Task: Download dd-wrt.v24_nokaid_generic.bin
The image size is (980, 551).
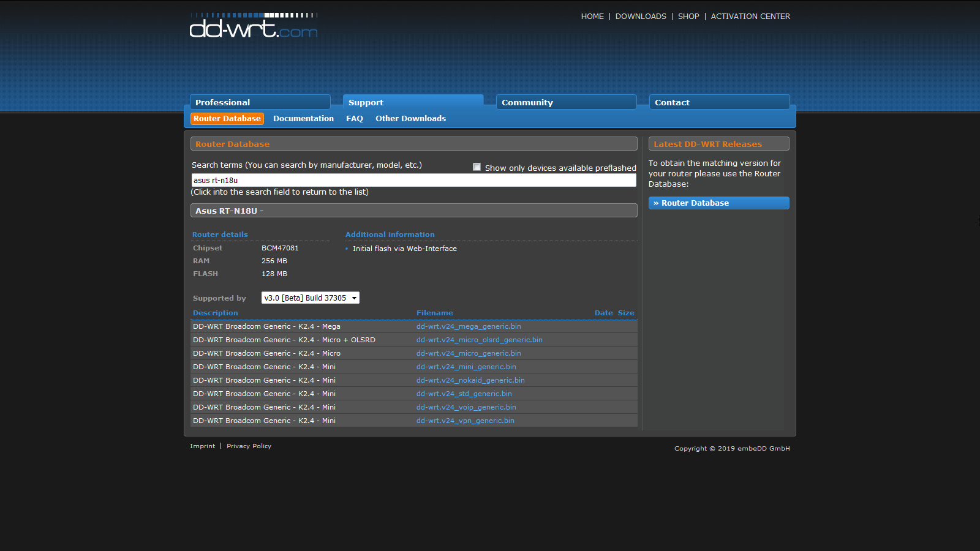Action: (x=470, y=380)
